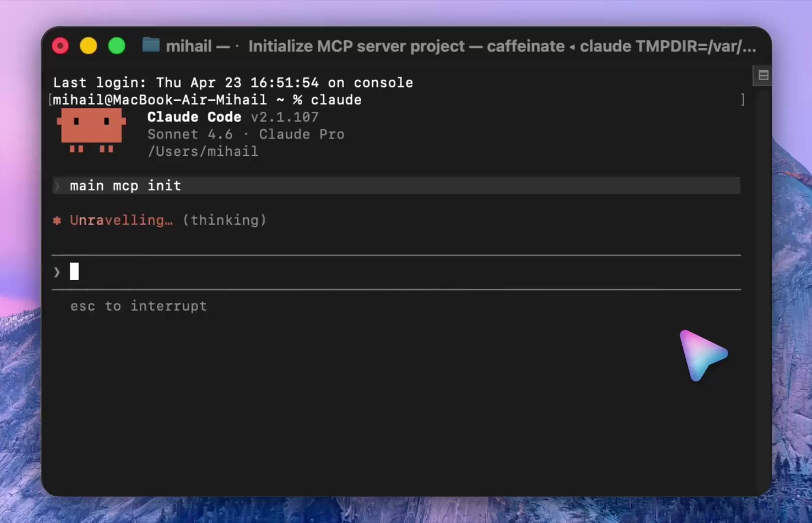Click the split pane icon at top right
Viewport: 812px width, 523px height.
click(x=763, y=75)
